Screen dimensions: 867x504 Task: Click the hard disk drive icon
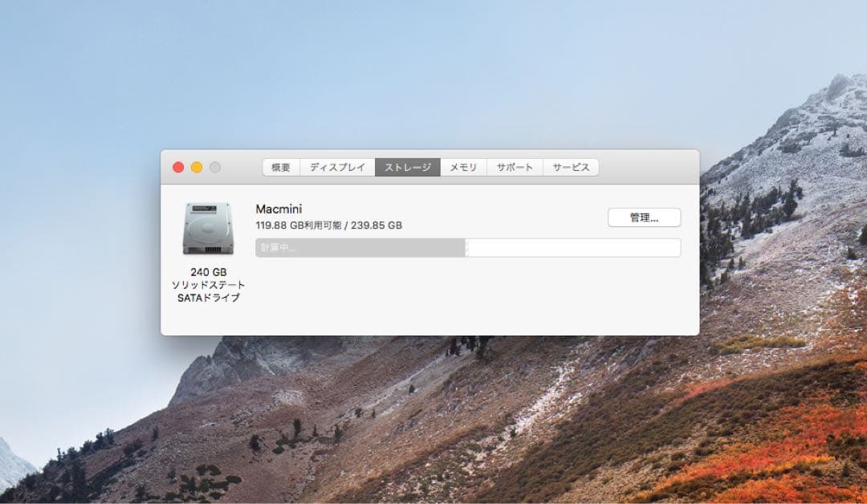[x=206, y=226]
